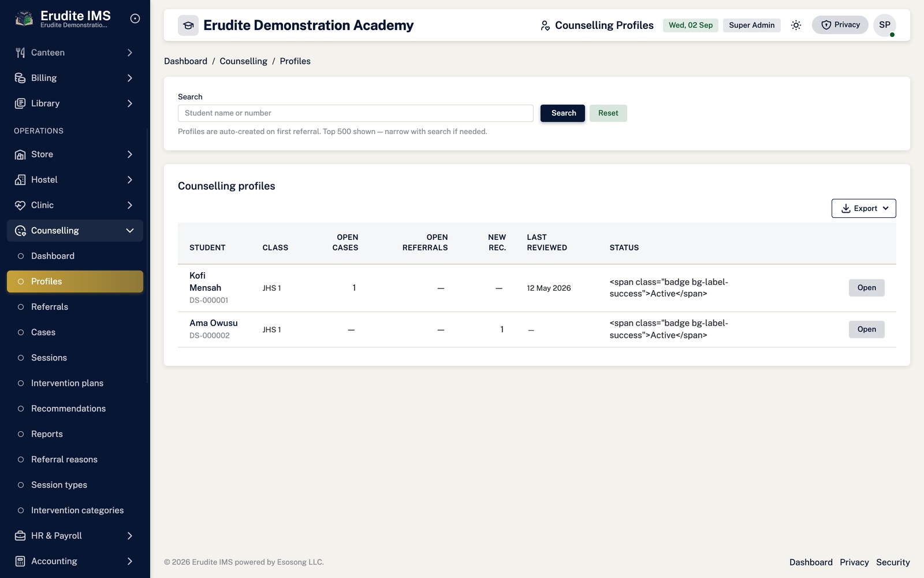
Task: Open Ama Owusu's profile
Action: (866, 329)
